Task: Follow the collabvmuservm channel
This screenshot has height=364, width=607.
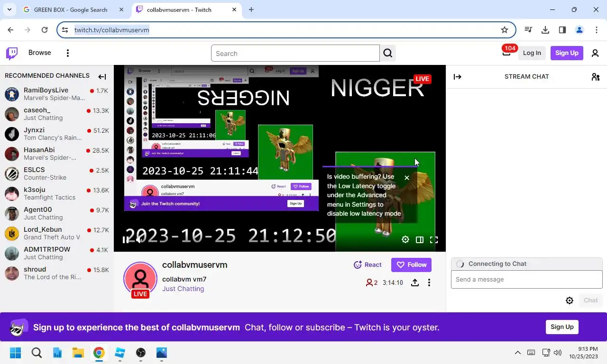Action: coord(411,265)
